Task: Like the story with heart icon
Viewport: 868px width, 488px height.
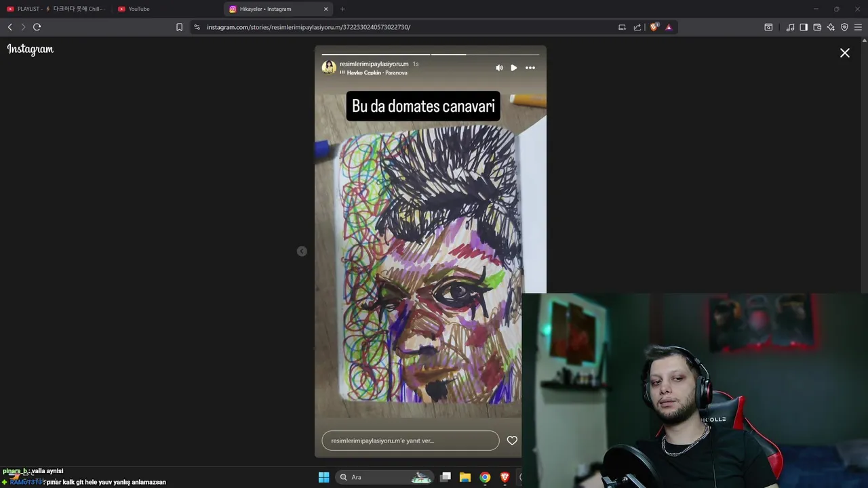Action: tap(512, 441)
